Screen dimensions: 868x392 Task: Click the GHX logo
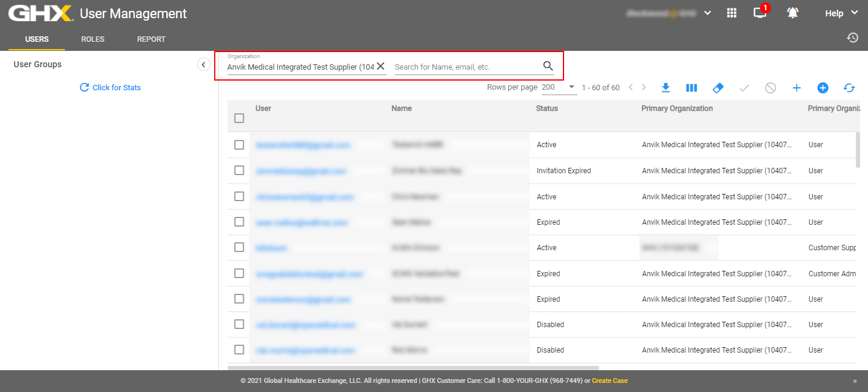[x=41, y=13]
